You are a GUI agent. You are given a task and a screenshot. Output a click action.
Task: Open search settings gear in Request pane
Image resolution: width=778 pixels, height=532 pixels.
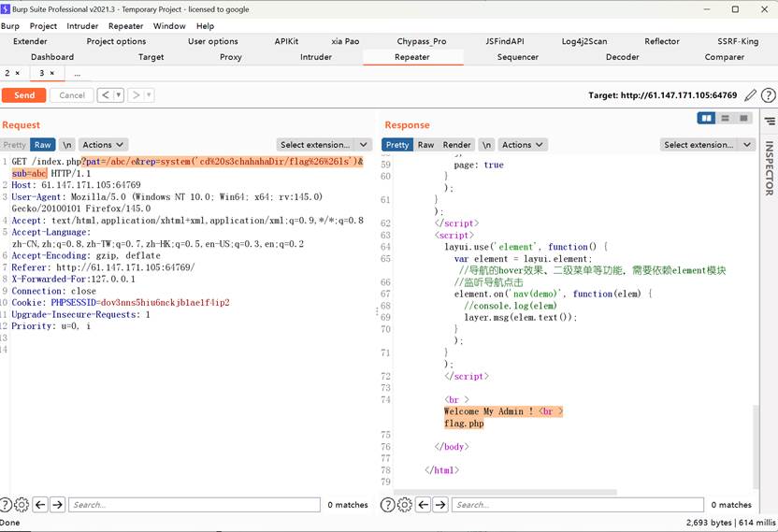tap(22, 505)
